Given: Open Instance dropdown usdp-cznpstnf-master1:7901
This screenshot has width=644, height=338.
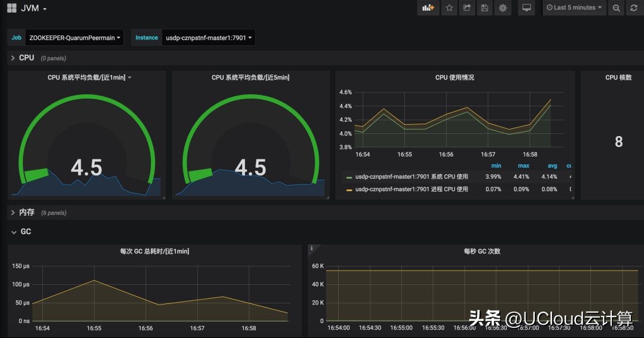Looking at the screenshot, I should tap(209, 38).
